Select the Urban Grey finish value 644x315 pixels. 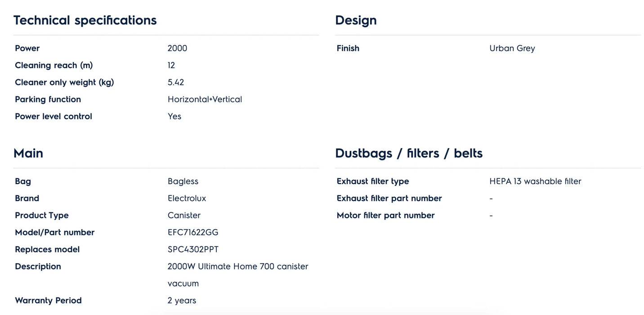coord(512,48)
